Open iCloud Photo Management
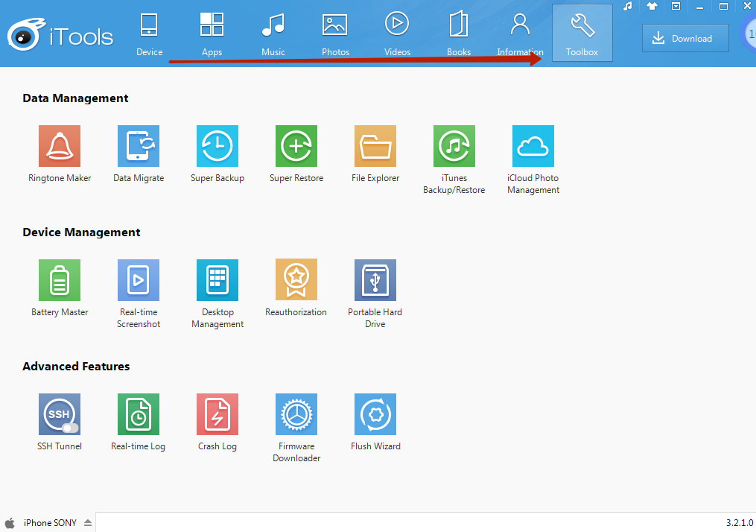This screenshot has width=756, height=532. 533,146
